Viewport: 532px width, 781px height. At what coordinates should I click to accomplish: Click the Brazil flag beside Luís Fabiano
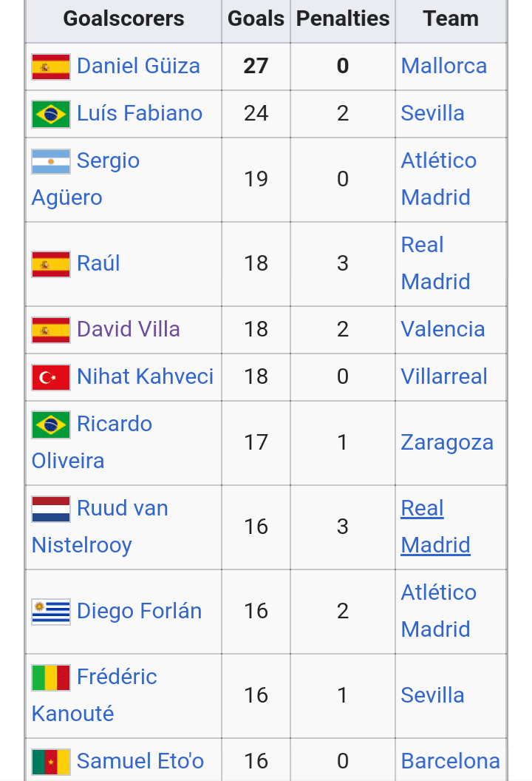point(51,114)
